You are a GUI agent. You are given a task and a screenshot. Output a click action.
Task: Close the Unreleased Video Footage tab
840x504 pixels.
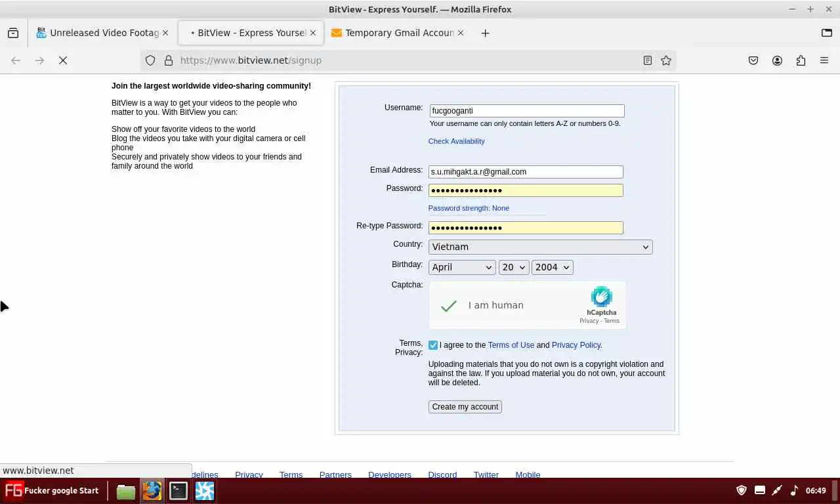coord(165,33)
